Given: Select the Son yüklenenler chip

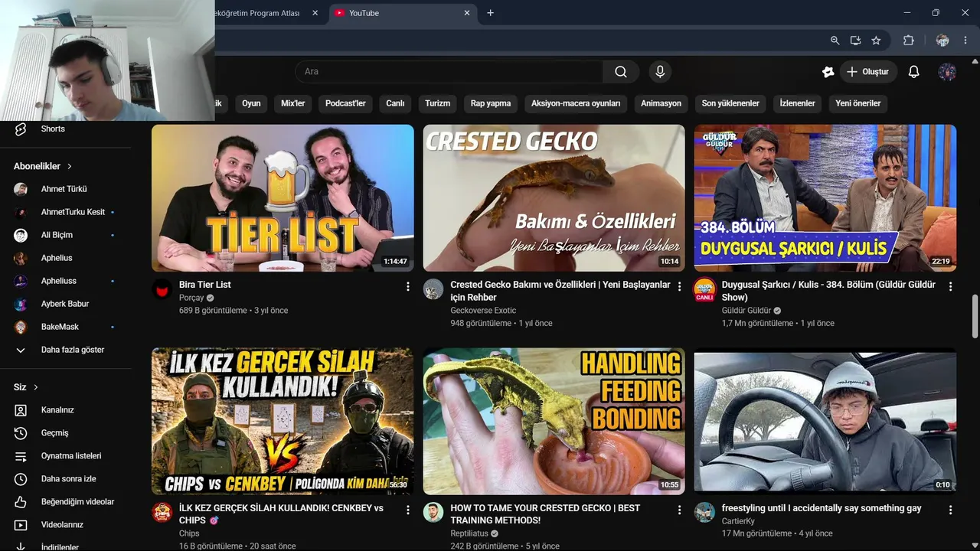Looking at the screenshot, I should coord(730,103).
